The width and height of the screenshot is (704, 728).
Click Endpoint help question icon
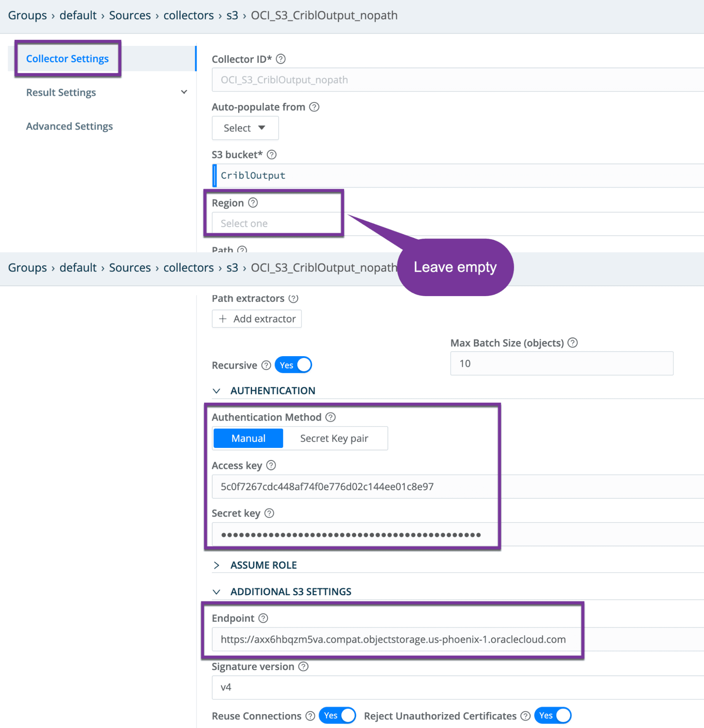(x=263, y=618)
